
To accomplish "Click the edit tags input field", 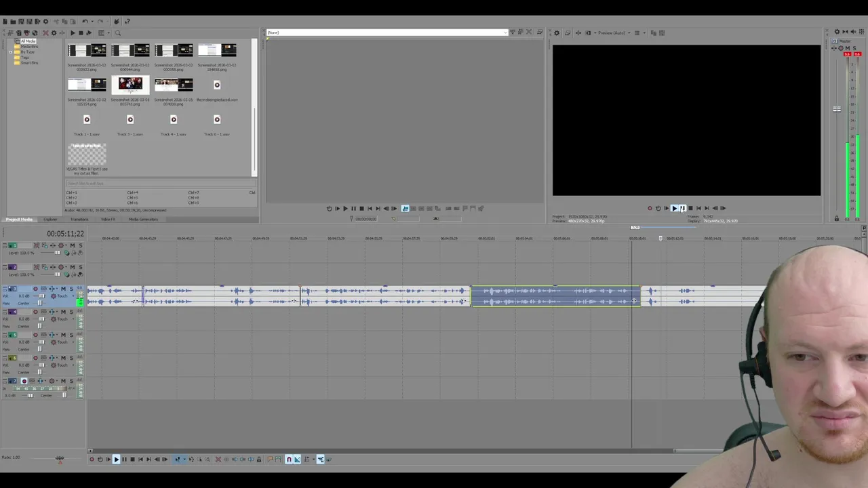I will point(159,184).
